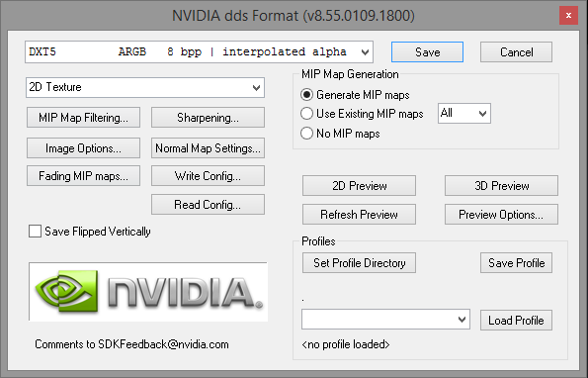The image size is (588, 378).
Task: Expand the 2D Texture type dropdown
Action: point(145,87)
